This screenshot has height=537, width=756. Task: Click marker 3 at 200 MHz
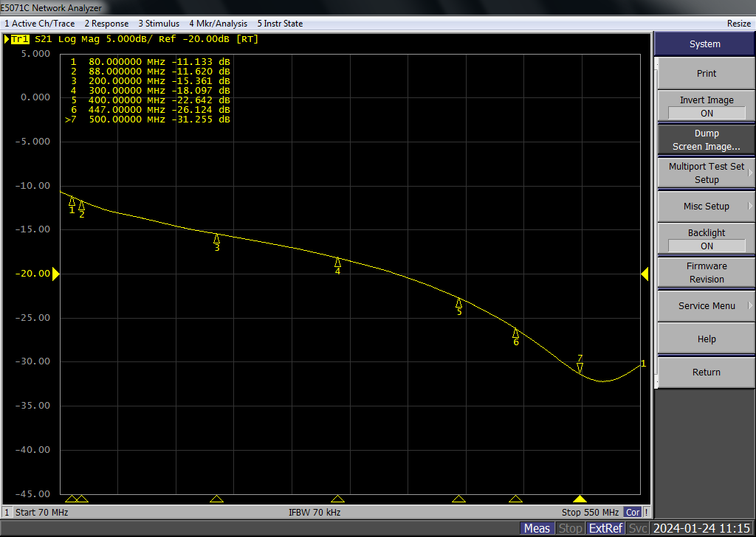217,242
